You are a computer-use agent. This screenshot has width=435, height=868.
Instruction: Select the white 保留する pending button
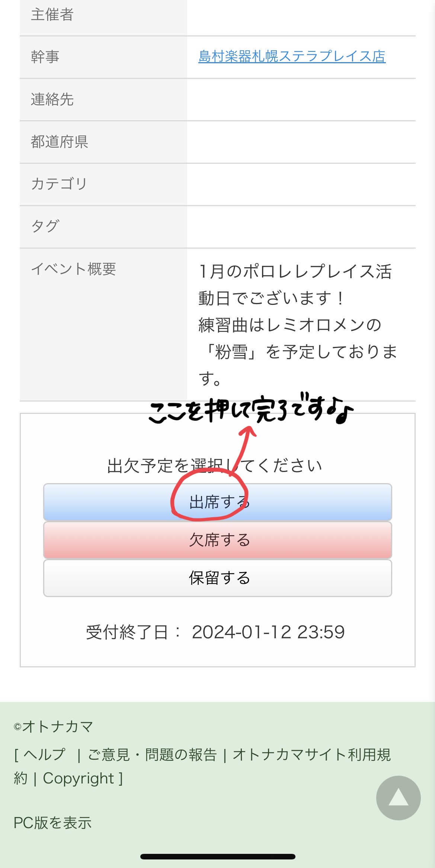pos(218,578)
